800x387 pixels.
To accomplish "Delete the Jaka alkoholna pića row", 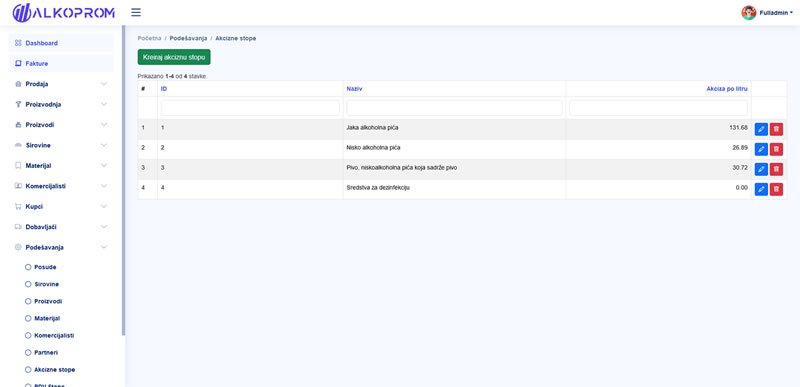I will tap(776, 129).
